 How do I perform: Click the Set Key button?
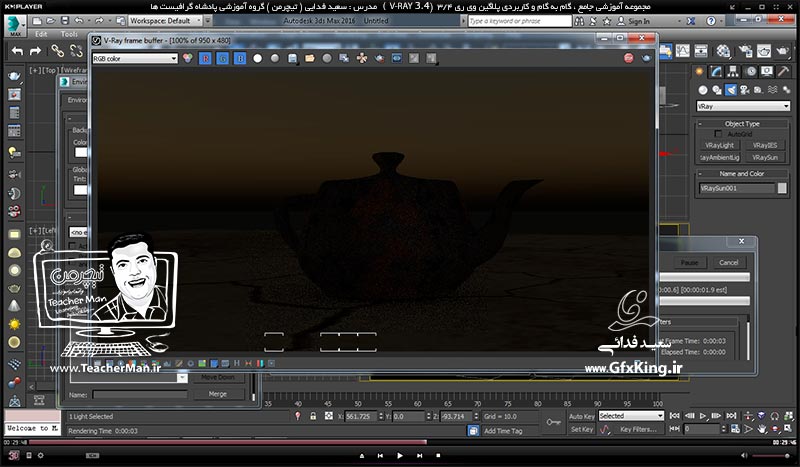pyautogui.click(x=582, y=429)
